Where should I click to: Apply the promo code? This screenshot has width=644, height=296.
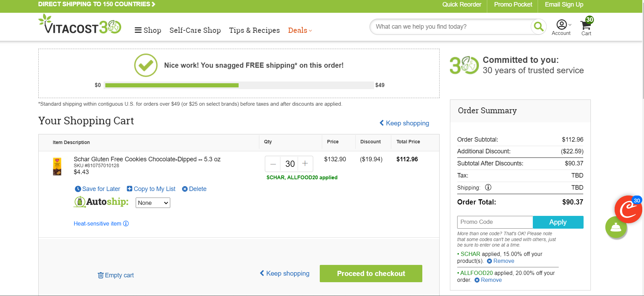(558, 222)
